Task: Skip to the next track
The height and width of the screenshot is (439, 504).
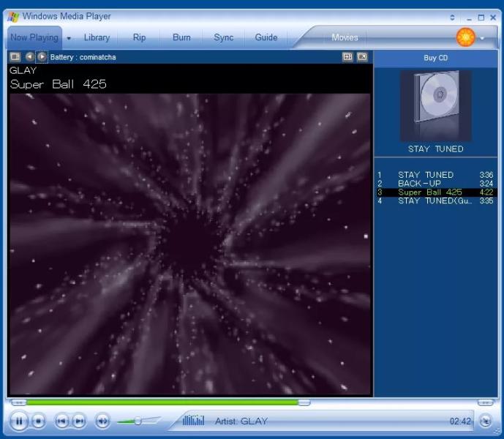Action: [x=79, y=421]
